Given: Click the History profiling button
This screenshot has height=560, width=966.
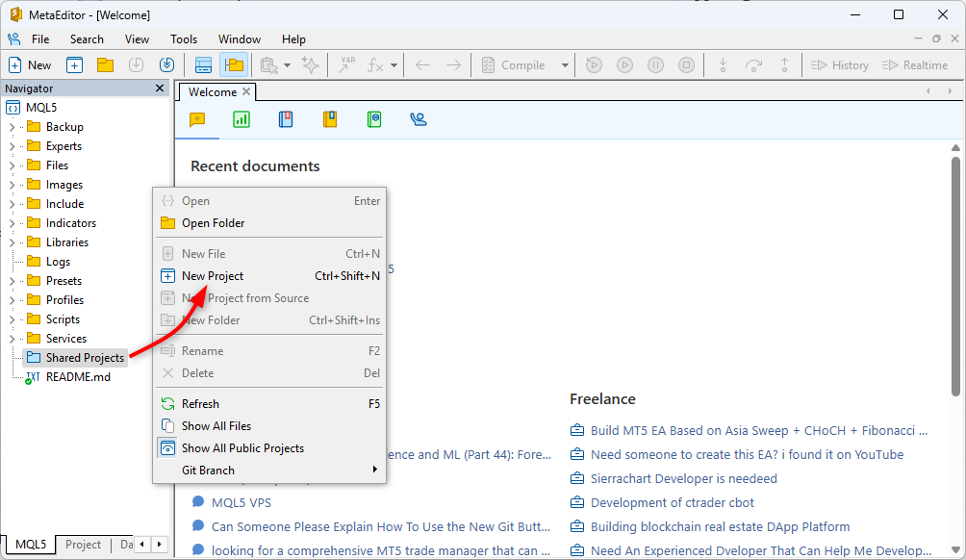Looking at the screenshot, I should click(840, 65).
